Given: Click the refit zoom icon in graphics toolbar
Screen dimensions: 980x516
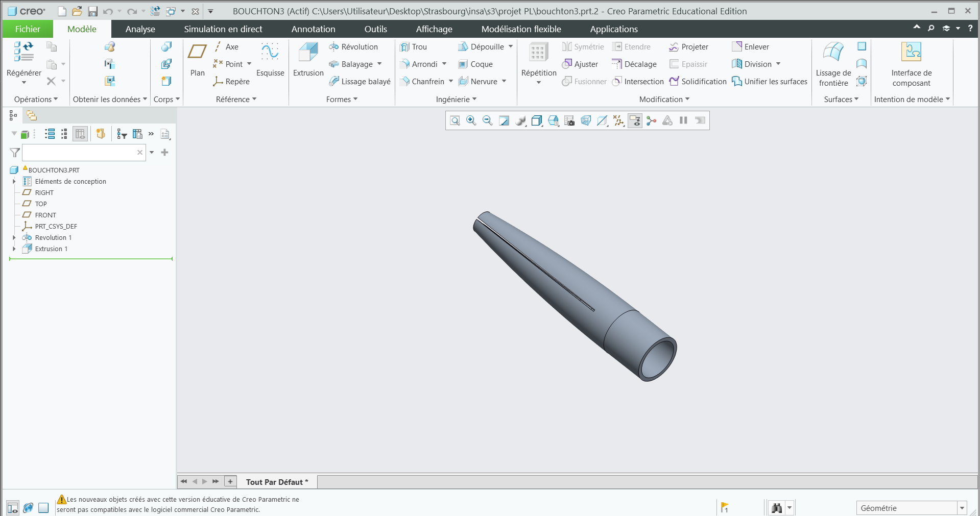Looking at the screenshot, I should click(x=455, y=120).
